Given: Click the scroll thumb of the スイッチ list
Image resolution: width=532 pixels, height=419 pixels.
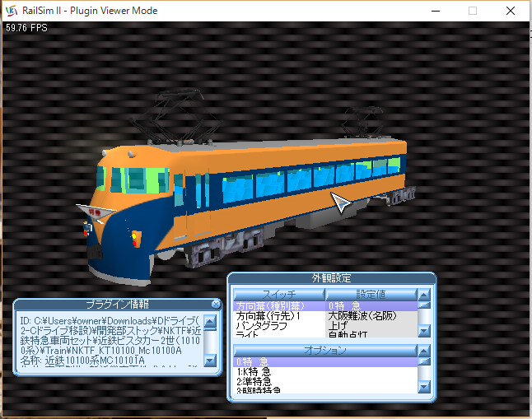Looking at the screenshot, I should click(x=424, y=305).
